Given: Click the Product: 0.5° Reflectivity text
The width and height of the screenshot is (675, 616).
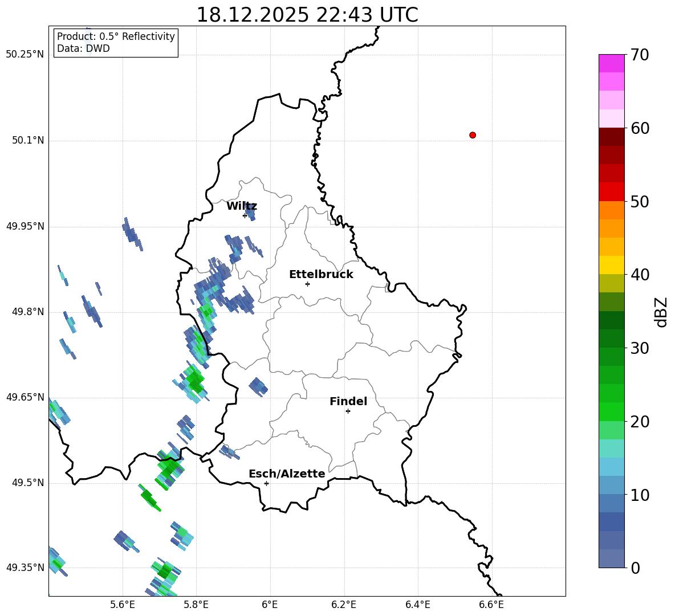Looking at the screenshot, I should [x=116, y=36].
